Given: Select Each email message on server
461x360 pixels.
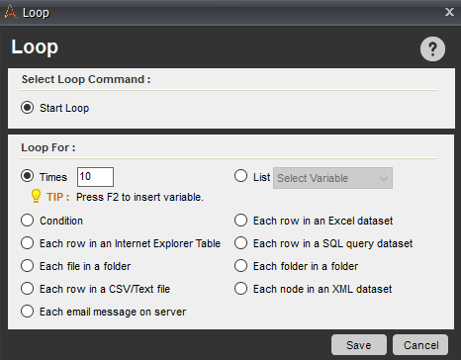Looking at the screenshot, I should pos(27,311).
